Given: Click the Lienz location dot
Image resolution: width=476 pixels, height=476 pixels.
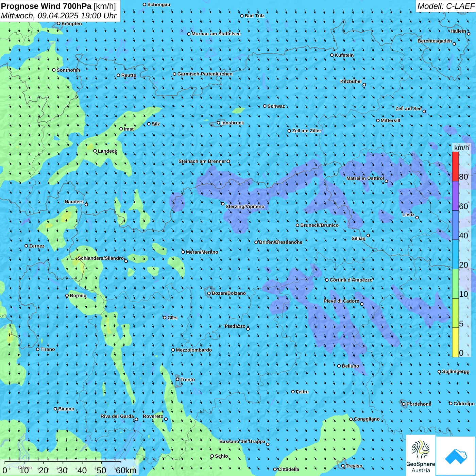Looking at the screenshot, I should click(417, 218).
